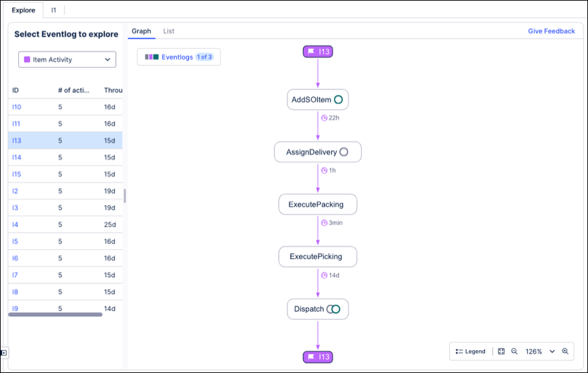Click the clock icon beside 22h

(324, 118)
